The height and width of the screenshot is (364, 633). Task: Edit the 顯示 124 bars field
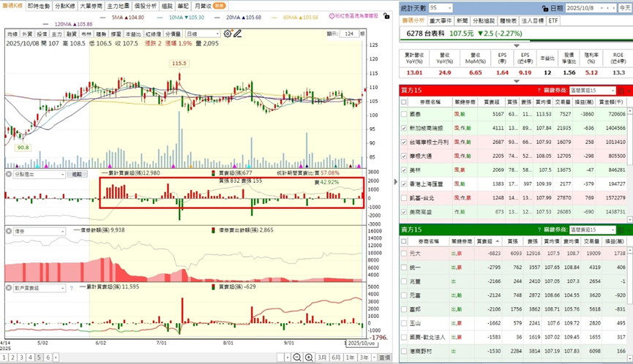coord(349,34)
